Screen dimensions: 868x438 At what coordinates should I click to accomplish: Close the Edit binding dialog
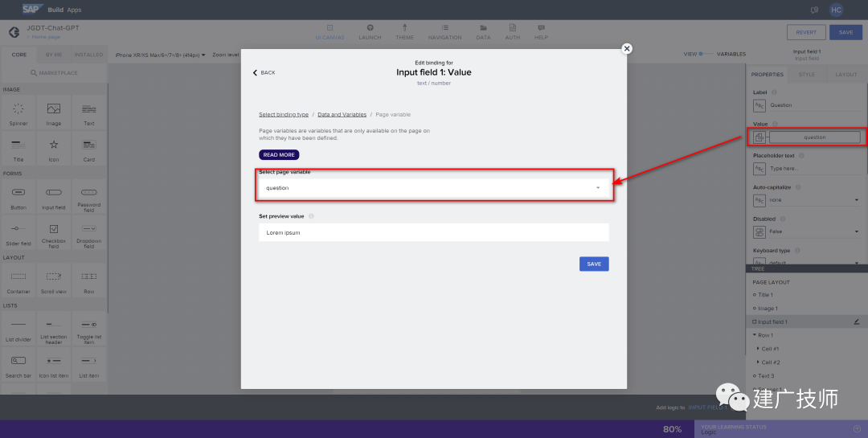coord(627,49)
